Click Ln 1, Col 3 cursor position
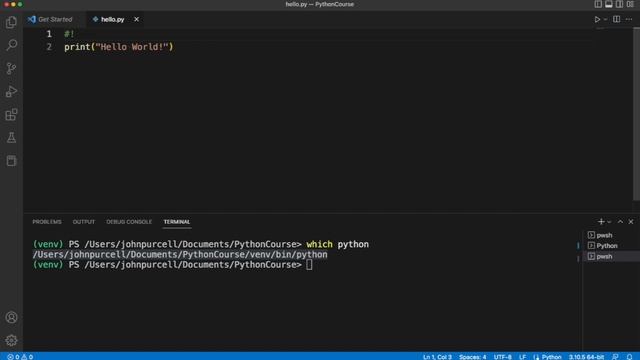 pyautogui.click(x=437, y=357)
